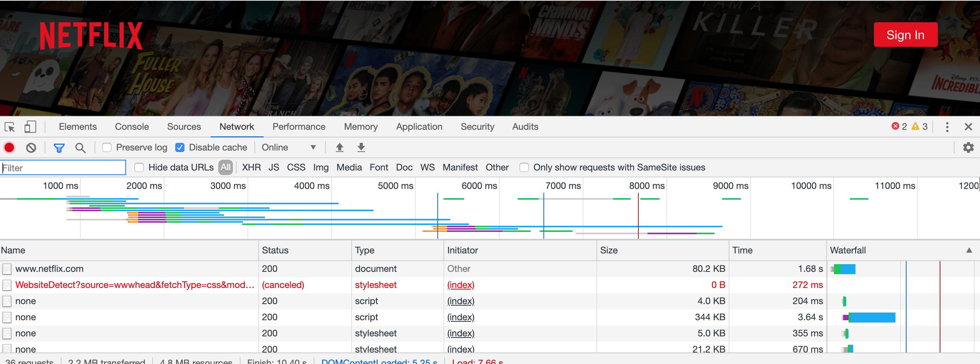Screen dimensions: 980x364
Task: Clear the network log
Action: 31,148
